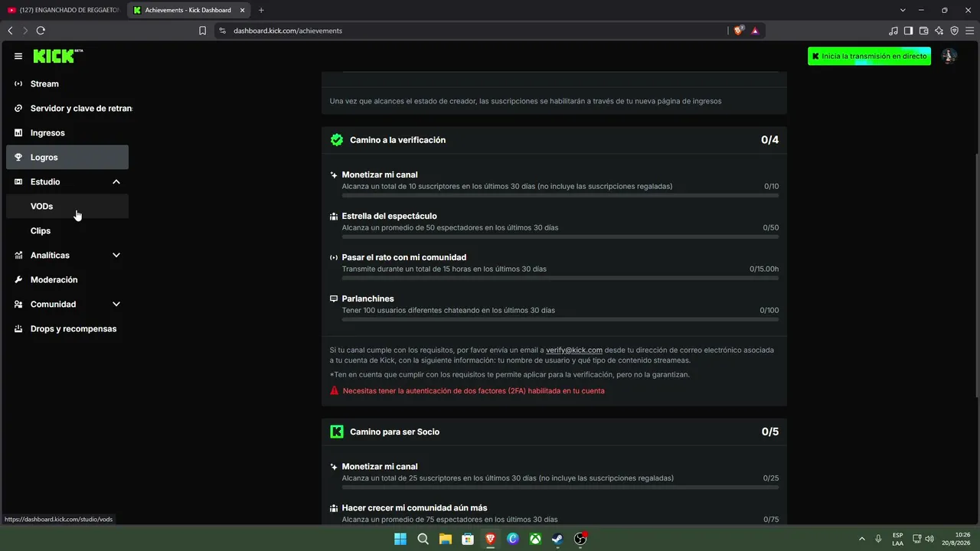Screen dimensions: 980x551
Task: Open the profile avatar menu
Action: pyautogui.click(x=949, y=56)
